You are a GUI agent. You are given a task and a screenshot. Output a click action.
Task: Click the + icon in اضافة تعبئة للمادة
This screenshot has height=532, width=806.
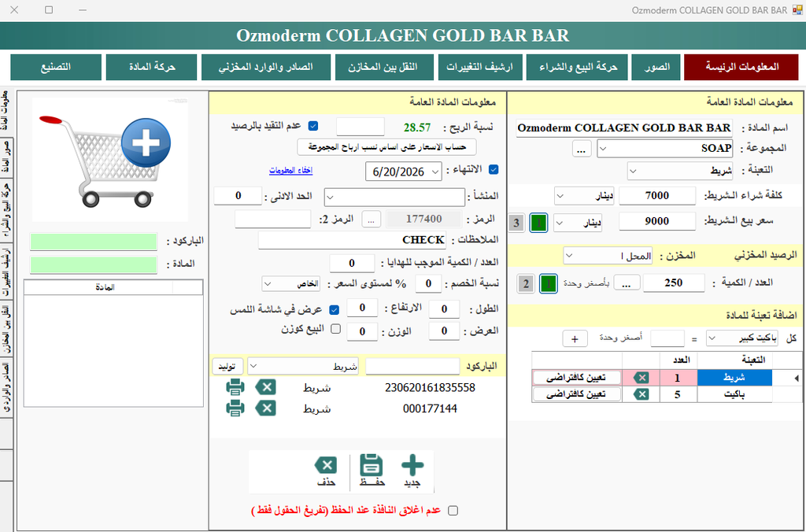coord(574,337)
